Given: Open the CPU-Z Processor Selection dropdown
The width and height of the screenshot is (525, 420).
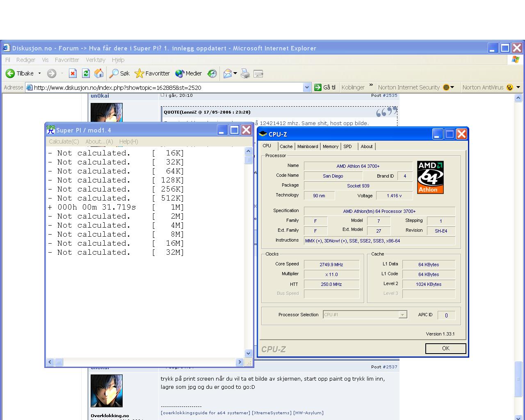Looking at the screenshot, I should pos(402,315).
